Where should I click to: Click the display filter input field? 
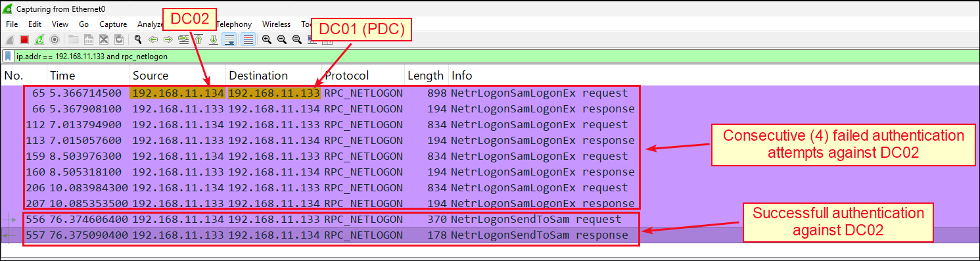(x=496, y=56)
